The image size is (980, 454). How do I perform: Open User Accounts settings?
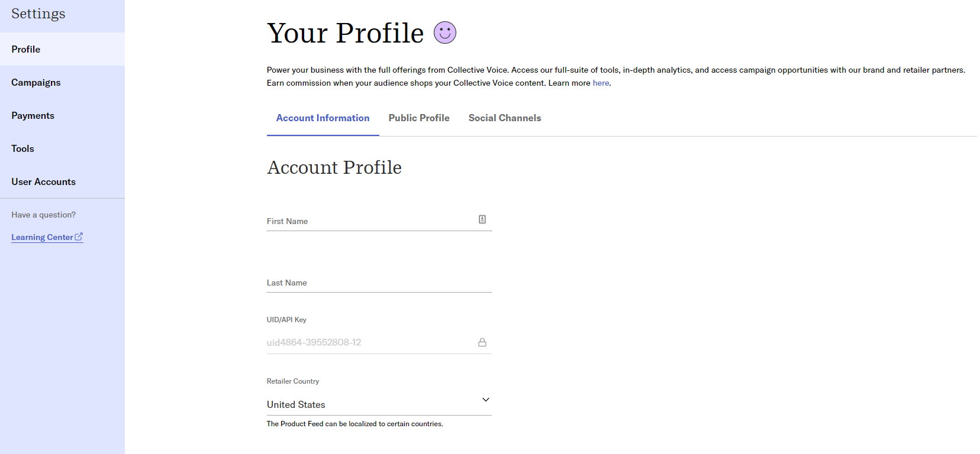tap(62, 181)
